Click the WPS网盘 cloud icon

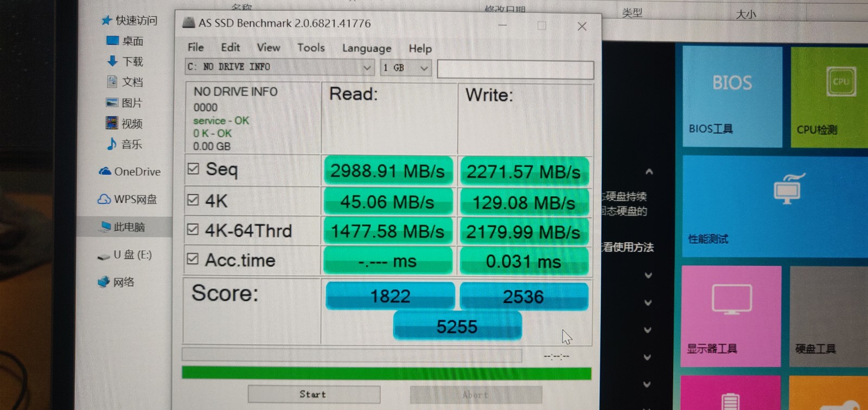[104, 199]
